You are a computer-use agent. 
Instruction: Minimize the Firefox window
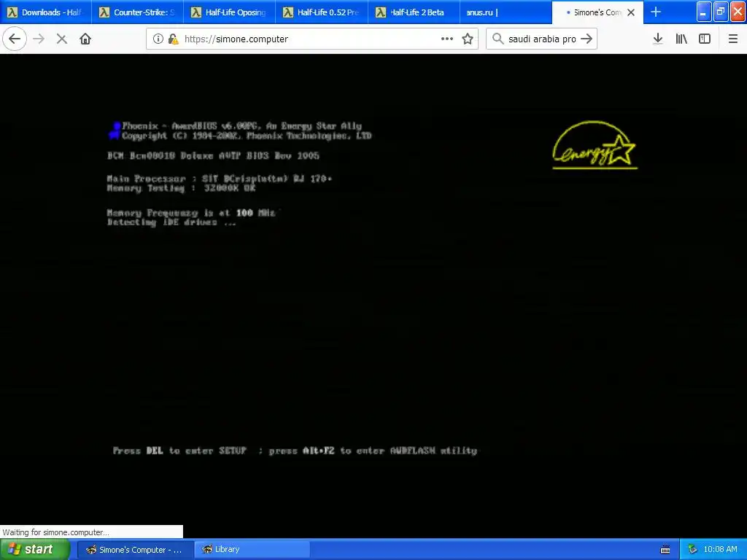(x=704, y=12)
